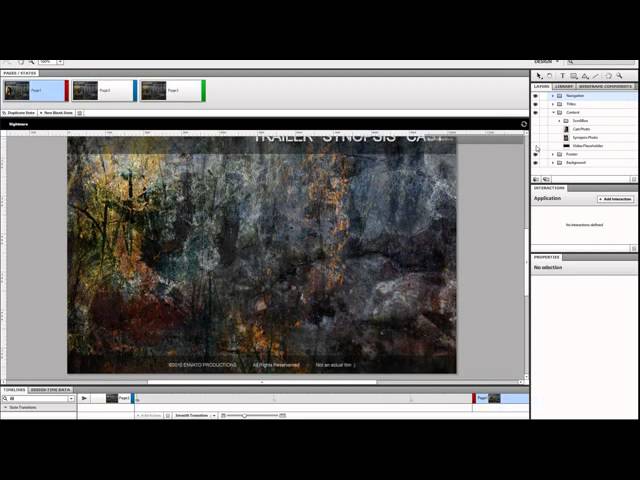The height and width of the screenshot is (480, 640).
Task: Click the Duplicate State button
Action: pyautogui.click(x=20, y=113)
